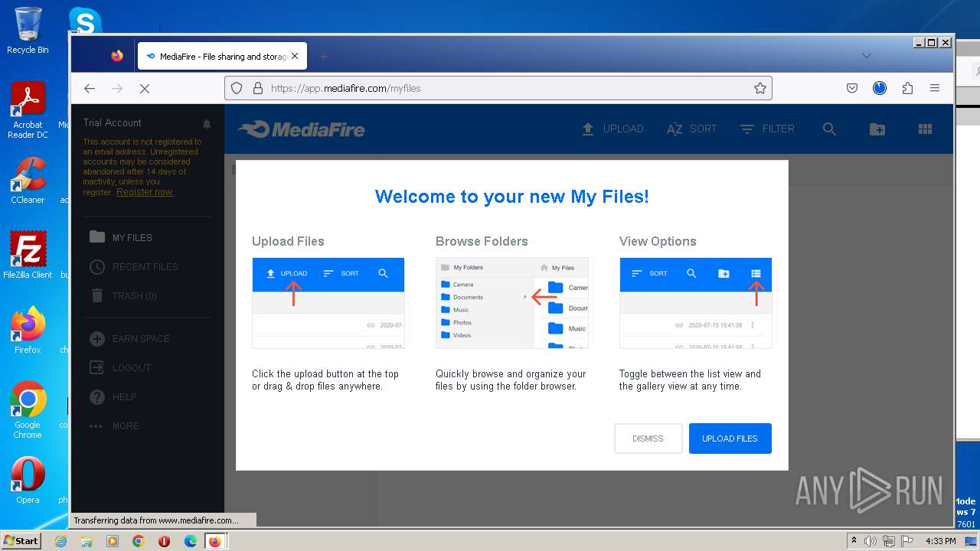Click the Firefox View icon in tab bar
Image resolution: width=980 pixels, height=551 pixels.
(117, 56)
